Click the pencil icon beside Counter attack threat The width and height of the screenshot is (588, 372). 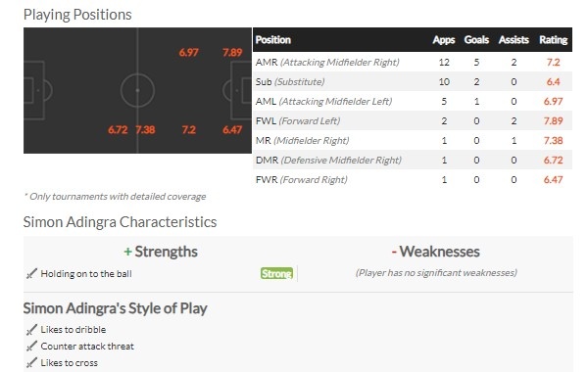point(31,347)
